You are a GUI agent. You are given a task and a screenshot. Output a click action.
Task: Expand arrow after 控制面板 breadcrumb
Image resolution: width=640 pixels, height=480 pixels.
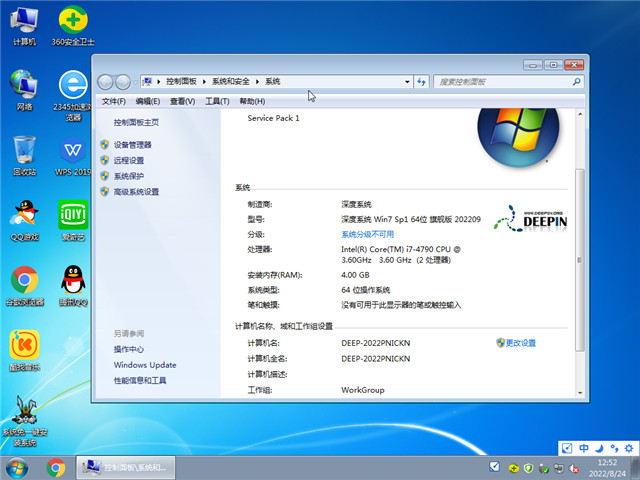tap(204, 82)
